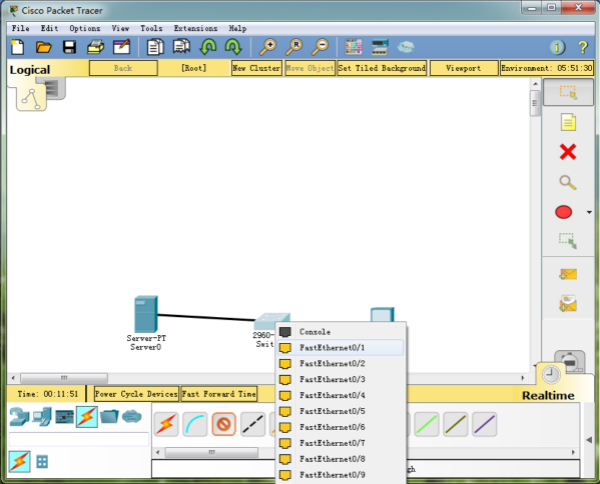600x484 pixels.
Task: Choose the Resize Shape tool
Action: (568, 241)
